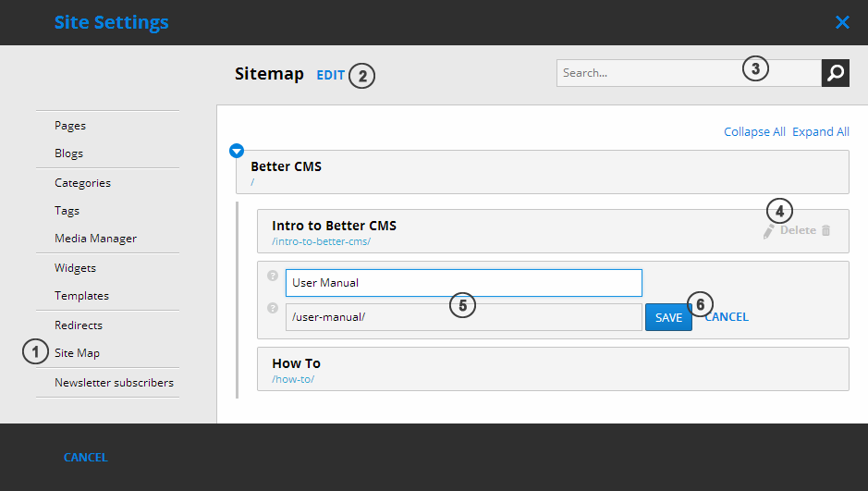Click the EDIT link next to Sitemap
Image resolution: width=868 pixels, height=491 pixels.
(x=331, y=75)
